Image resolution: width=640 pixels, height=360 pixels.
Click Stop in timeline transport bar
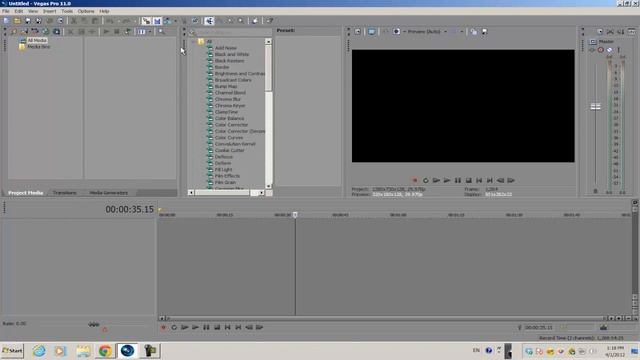[217, 327]
